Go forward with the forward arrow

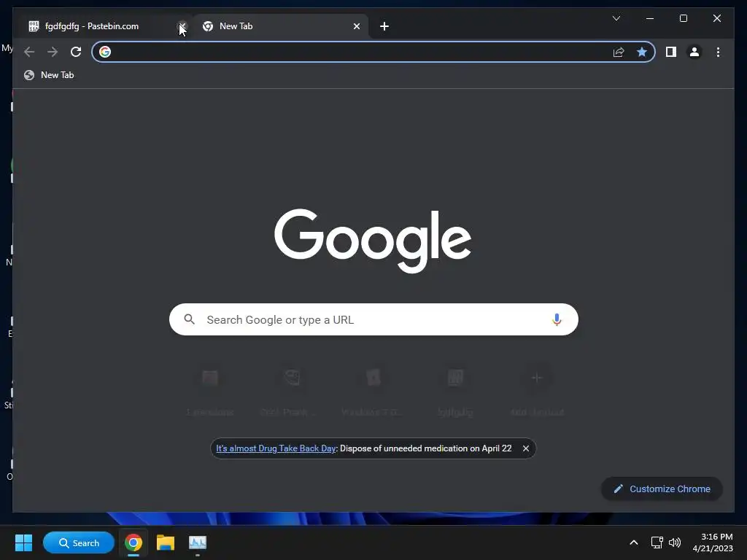click(53, 52)
